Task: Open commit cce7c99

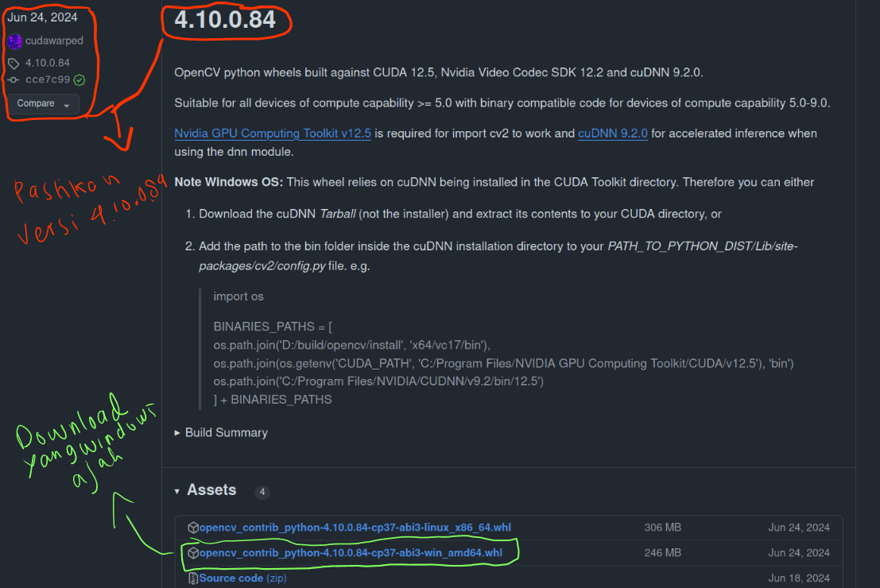Action: (48, 80)
